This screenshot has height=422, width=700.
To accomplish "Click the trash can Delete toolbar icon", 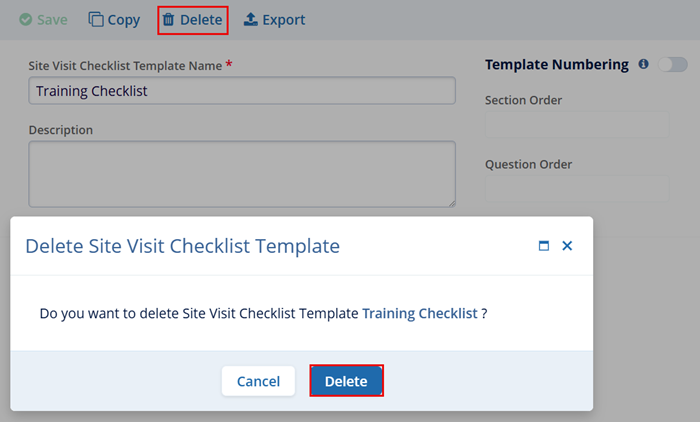I will 168,20.
